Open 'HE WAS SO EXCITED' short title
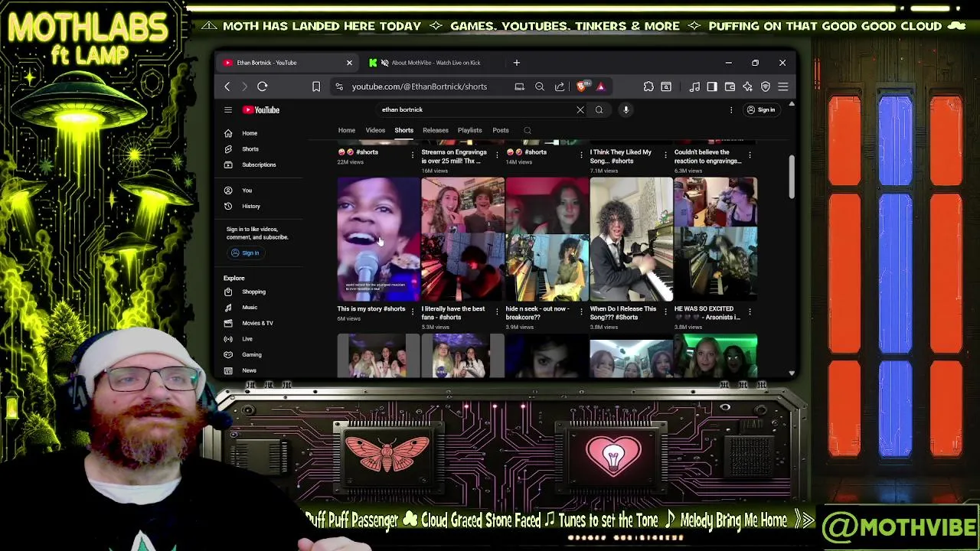This screenshot has width=980, height=551. click(x=707, y=313)
